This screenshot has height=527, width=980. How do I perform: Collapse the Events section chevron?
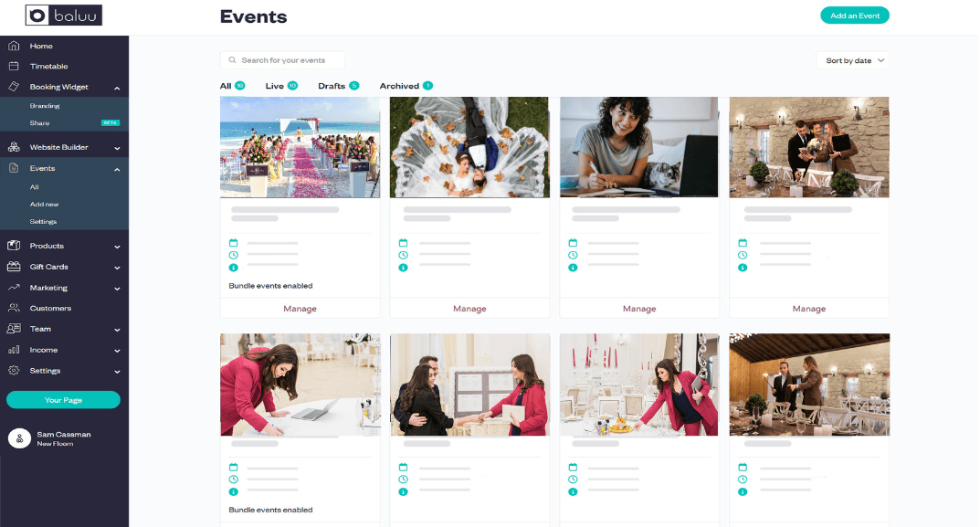pos(117,169)
